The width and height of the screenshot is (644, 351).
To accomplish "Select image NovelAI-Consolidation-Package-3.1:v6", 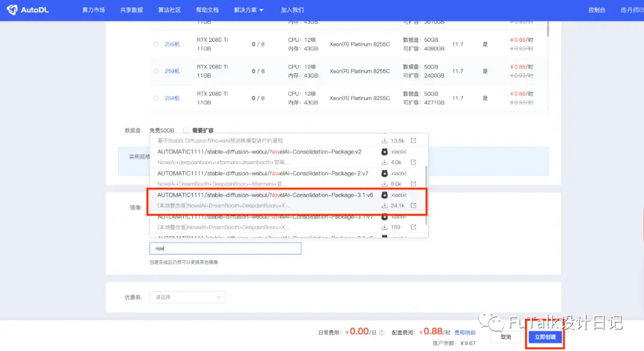I will 289,200.
